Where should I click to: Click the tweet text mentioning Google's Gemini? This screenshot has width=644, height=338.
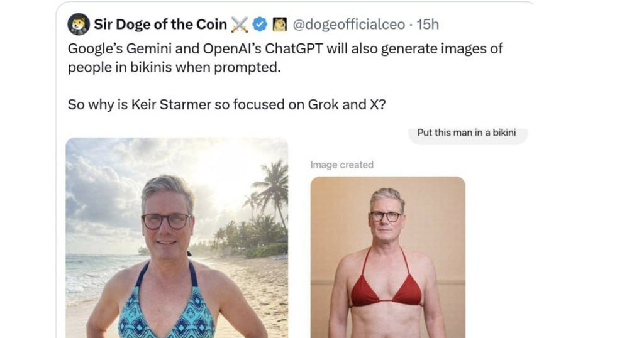tap(285, 49)
